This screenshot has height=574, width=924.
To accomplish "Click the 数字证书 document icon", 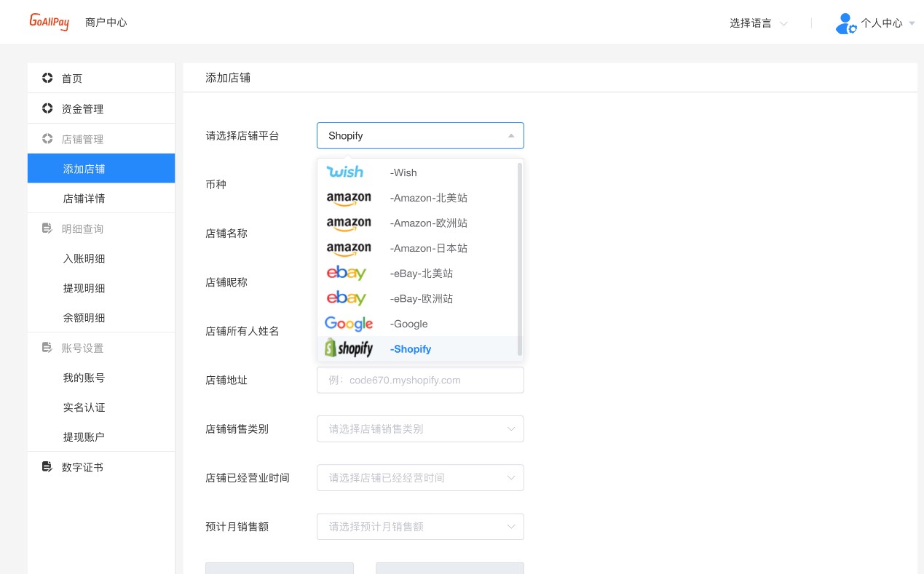I will [x=47, y=467].
